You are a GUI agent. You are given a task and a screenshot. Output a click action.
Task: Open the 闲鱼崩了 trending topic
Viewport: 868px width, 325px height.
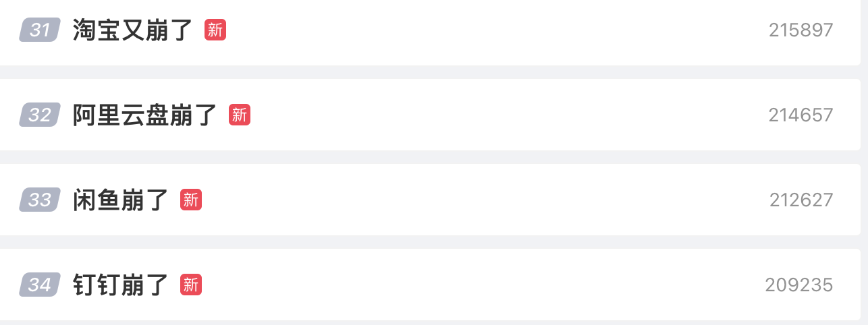[x=121, y=200]
